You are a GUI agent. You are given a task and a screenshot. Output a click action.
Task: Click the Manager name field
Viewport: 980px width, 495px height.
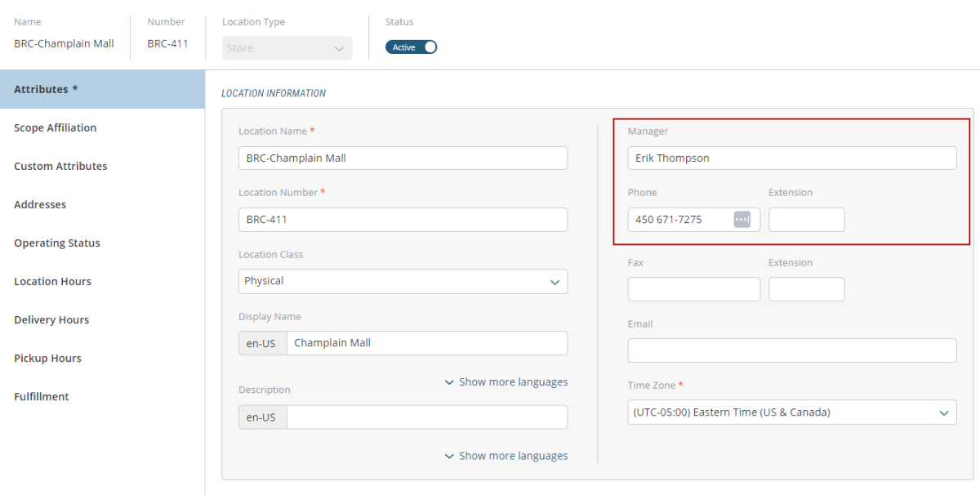click(x=791, y=158)
